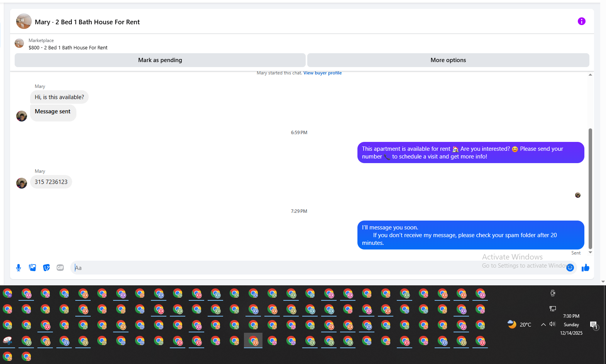Send a thumbs up like
This screenshot has height=364, width=606.
click(586, 268)
